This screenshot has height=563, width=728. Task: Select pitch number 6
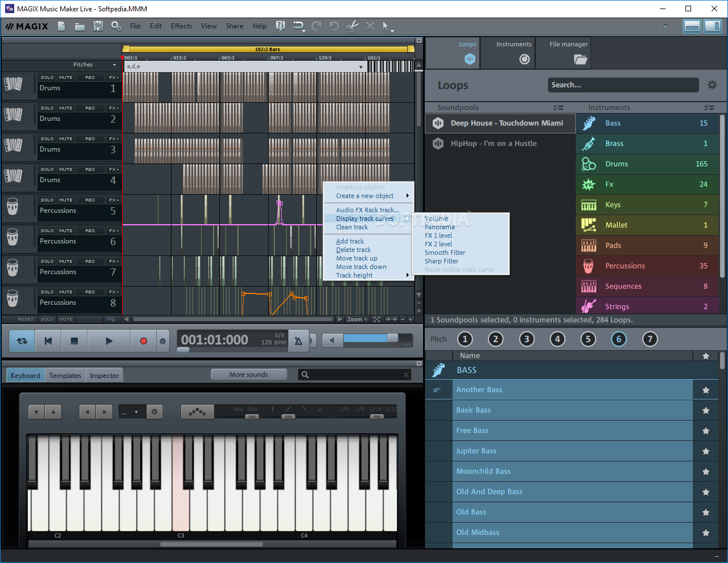pyautogui.click(x=619, y=339)
